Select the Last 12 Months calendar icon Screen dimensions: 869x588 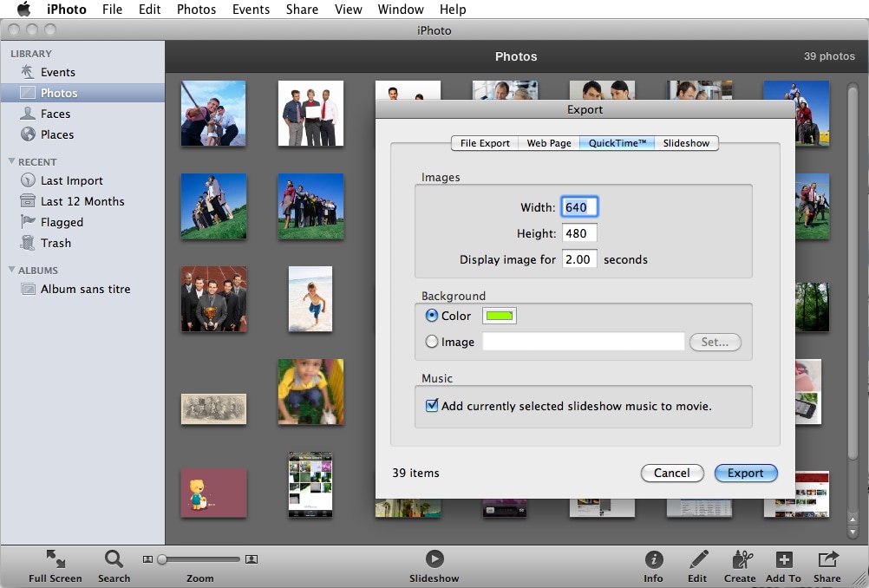28,200
